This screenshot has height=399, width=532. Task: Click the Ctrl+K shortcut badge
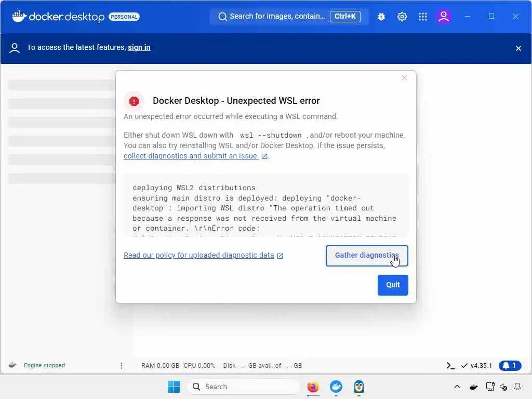[345, 16]
